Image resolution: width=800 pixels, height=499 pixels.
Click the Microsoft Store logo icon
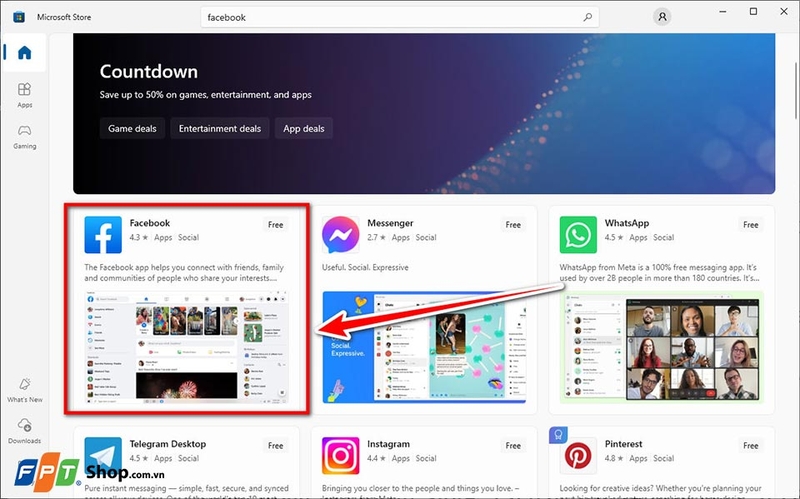(19, 17)
